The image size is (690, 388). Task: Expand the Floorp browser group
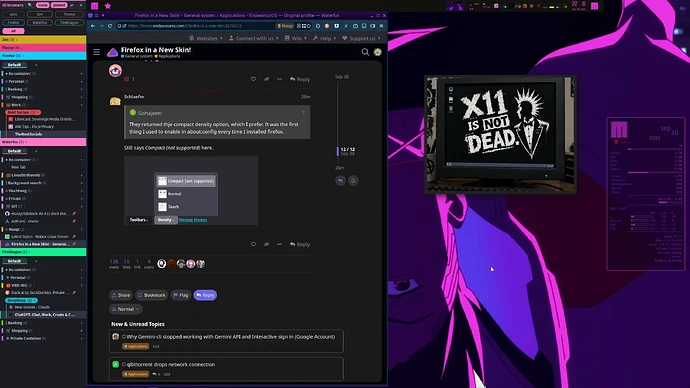[x=43, y=48]
